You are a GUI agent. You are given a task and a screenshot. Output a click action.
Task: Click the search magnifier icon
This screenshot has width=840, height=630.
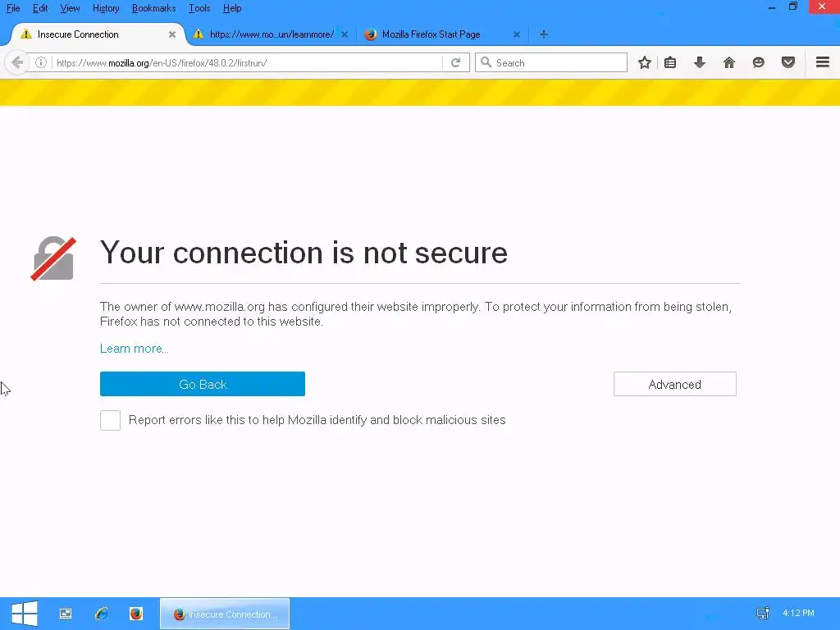click(486, 62)
